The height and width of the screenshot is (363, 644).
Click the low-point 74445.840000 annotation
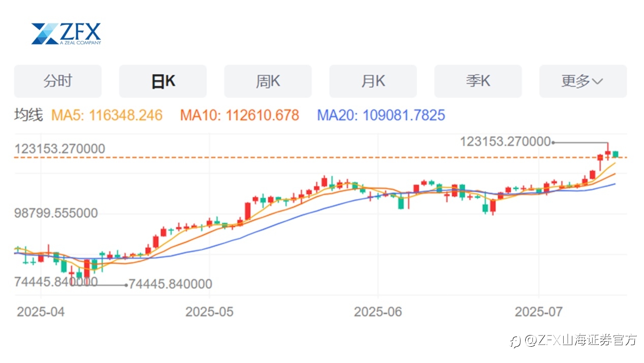pyautogui.click(x=170, y=284)
